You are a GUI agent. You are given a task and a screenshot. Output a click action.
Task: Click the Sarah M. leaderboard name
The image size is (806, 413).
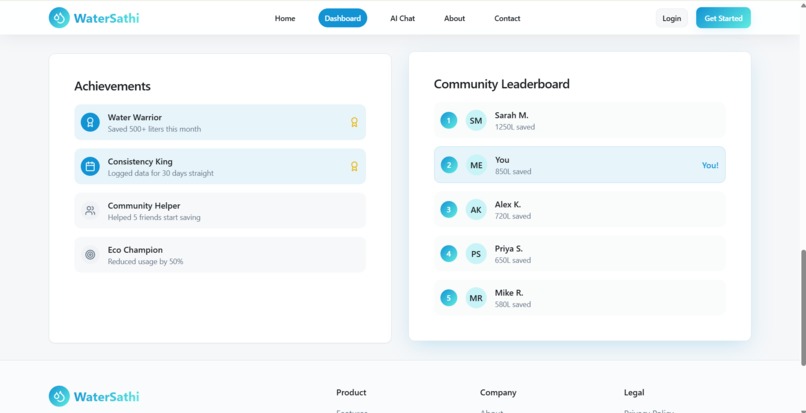point(511,115)
